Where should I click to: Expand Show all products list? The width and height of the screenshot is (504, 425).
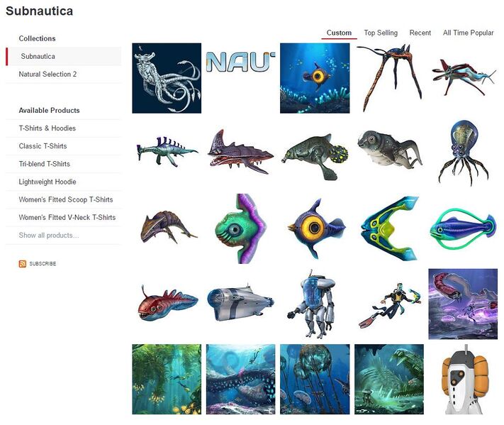(48, 235)
